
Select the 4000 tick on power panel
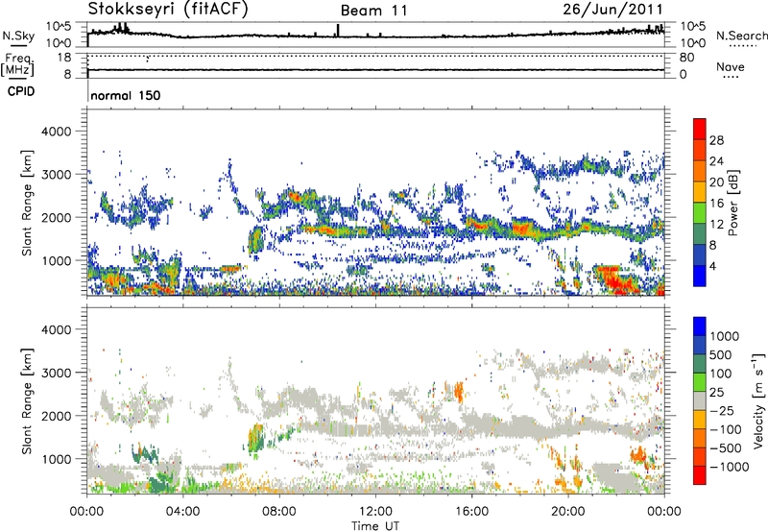57,132
